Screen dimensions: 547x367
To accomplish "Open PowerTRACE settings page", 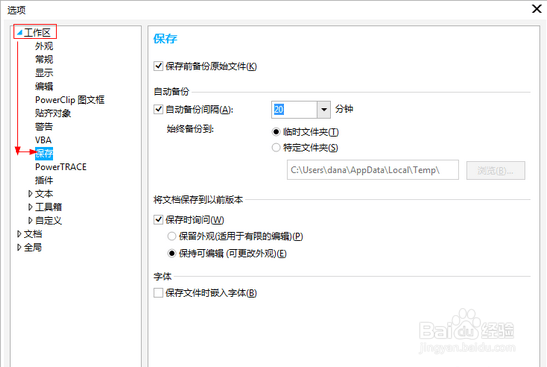I will click(61, 167).
